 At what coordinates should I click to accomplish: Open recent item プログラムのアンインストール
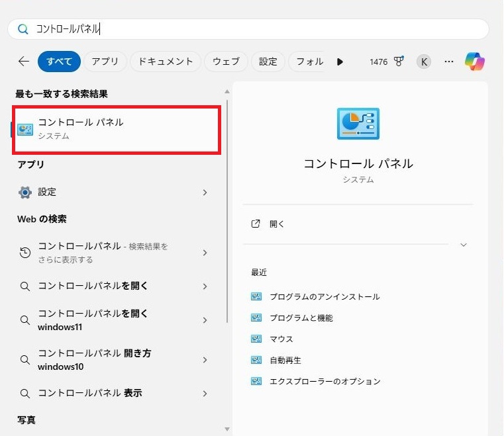pos(325,296)
